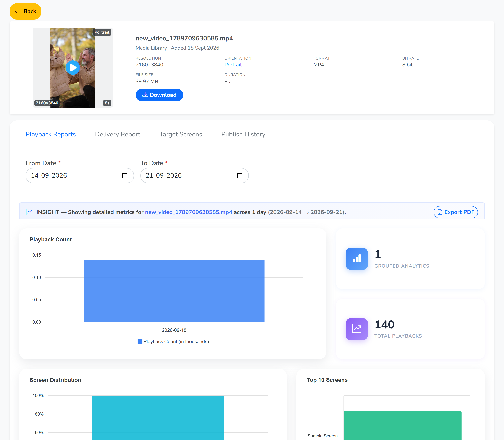Click the Portrait orientation value
This screenshot has width=504, height=440.
[x=233, y=65]
